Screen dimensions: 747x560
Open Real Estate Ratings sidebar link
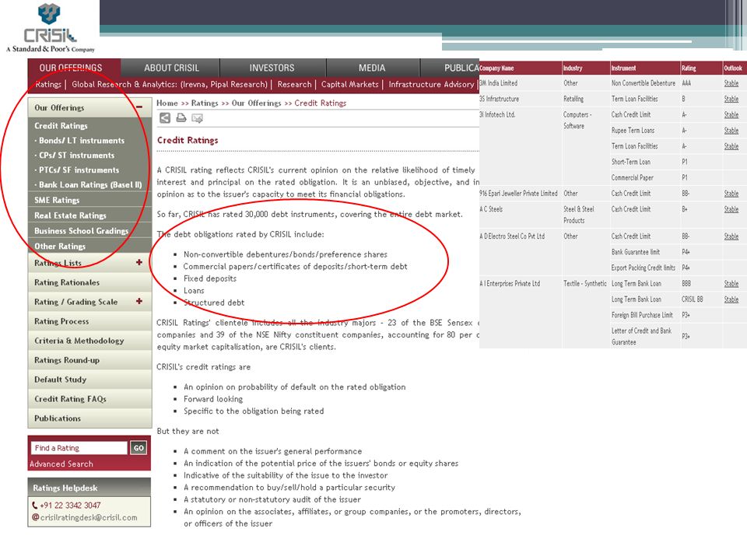point(71,215)
